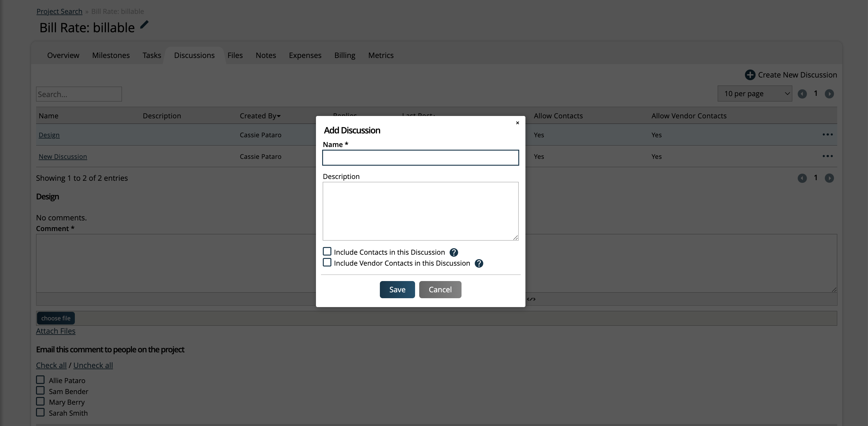The height and width of the screenshot is (426, 868).
Task: Click Cancel in Add Discussion dialog
Action: [440, 290]
